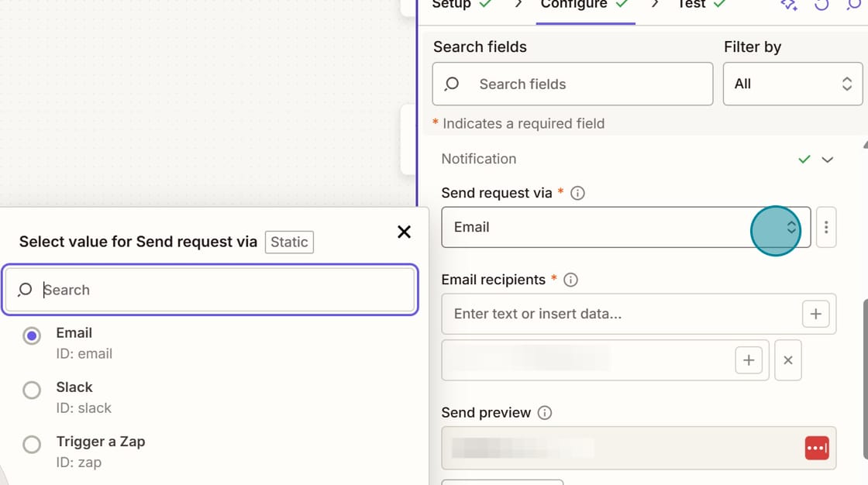Close the Select value dialog

(x=404, y=232)
